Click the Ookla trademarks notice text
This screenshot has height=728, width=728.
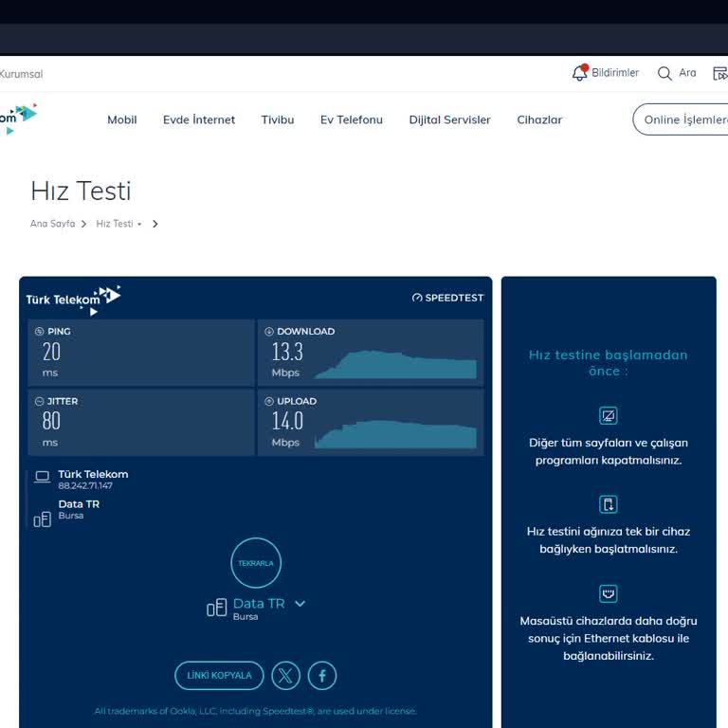255,711
